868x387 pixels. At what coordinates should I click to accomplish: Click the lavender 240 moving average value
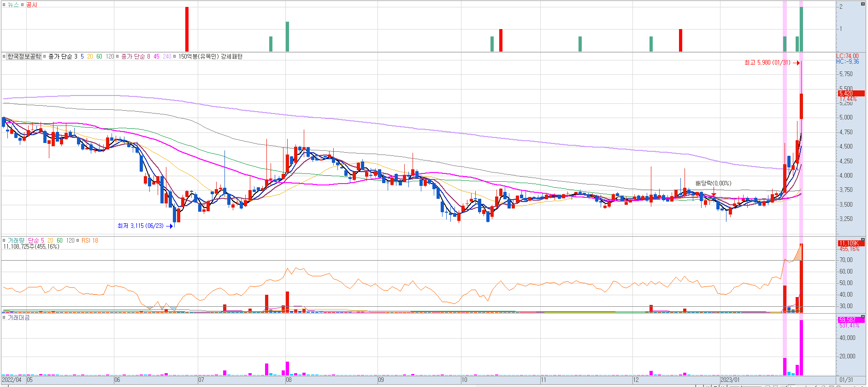pyautogui.click(x=167, y=56)
